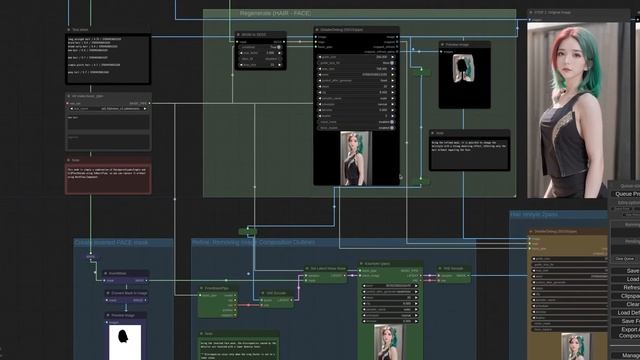Click the Load Default button
Image resolution: width=640 pixels, height=360 pixels.
[626, 313]
